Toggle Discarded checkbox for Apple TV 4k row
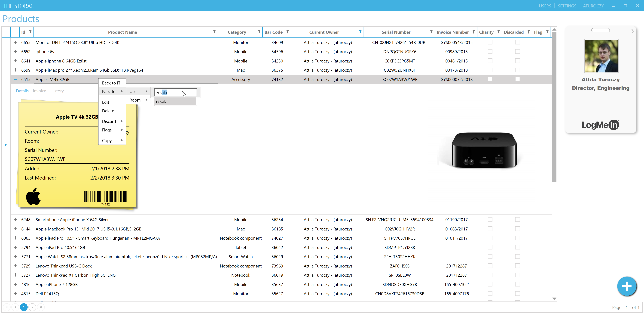The image size is (644, 314). pos(517,79)
